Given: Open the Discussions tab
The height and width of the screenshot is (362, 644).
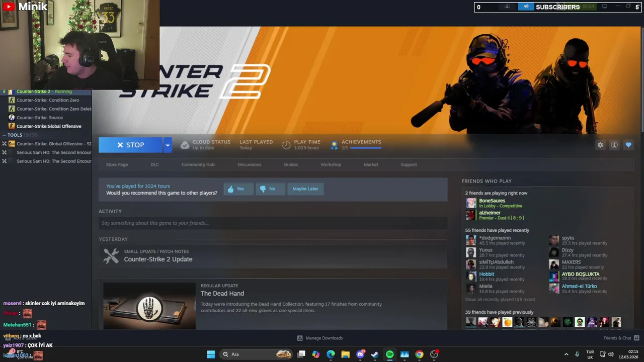Looking at the screenshot, I should pyautogui.click(x=249, y=164).
